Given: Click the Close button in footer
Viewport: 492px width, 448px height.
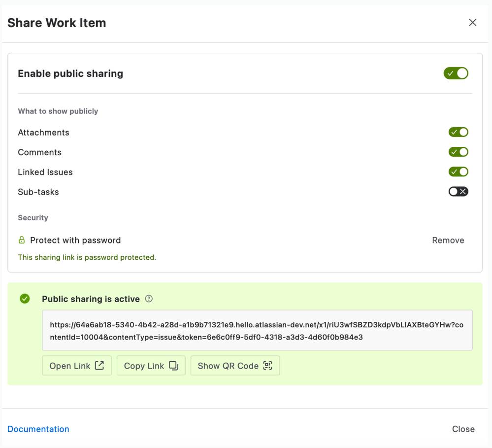Looking at the screenshot, I should [463, 429].
